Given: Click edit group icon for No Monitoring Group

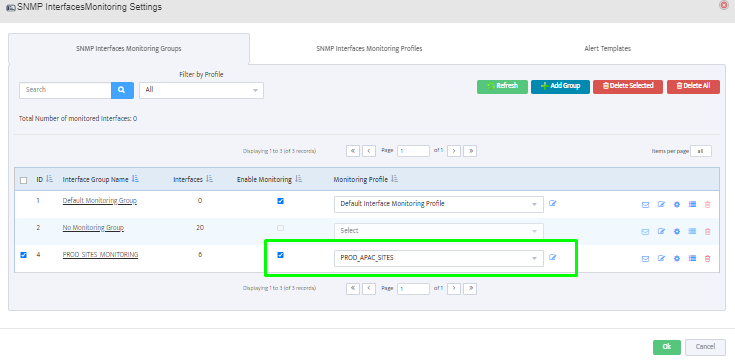Looking at the screenshot, I should 661,231.
